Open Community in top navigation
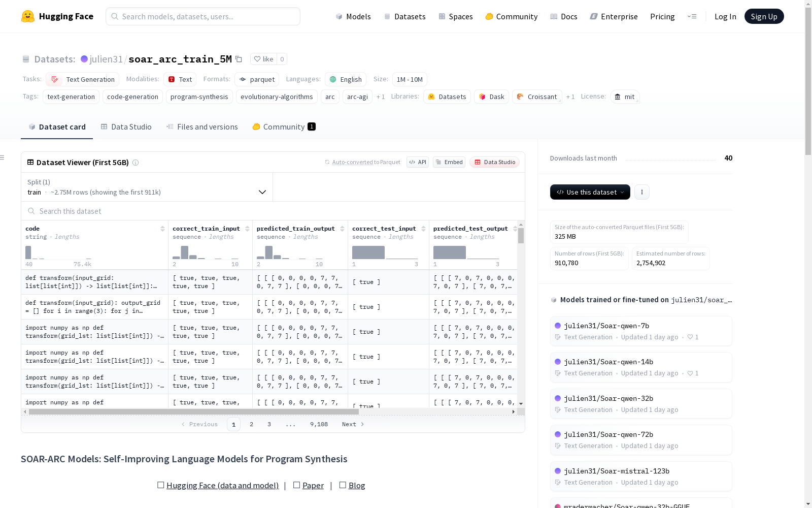Viewport: 812px width, 508px height. pos(512,16)
